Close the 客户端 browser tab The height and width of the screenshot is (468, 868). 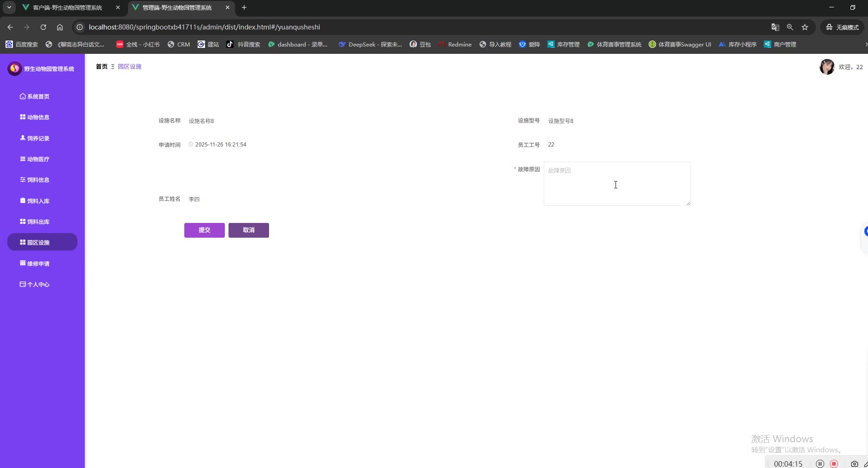118,8
